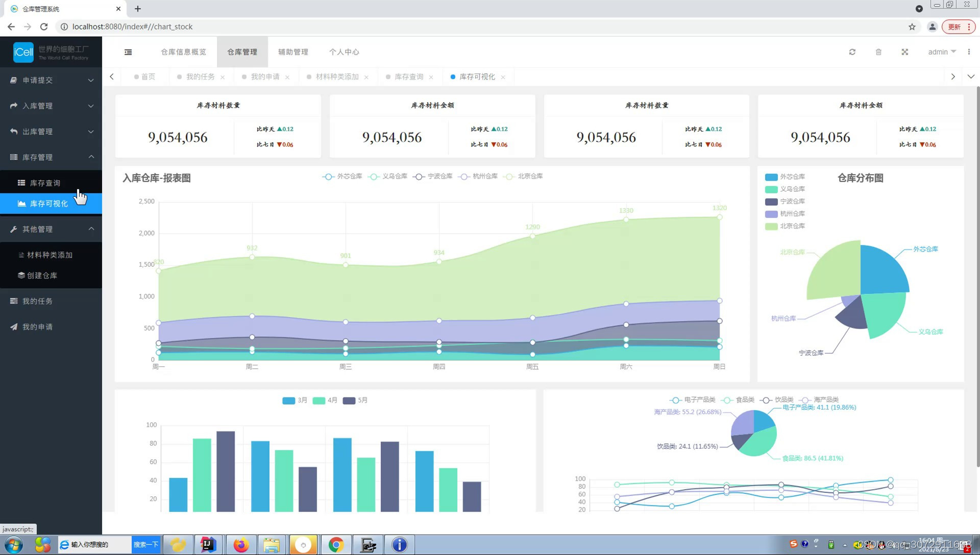Click the iCell logo
The height and width of the screenshot is (555, 980).
(23, 52)
